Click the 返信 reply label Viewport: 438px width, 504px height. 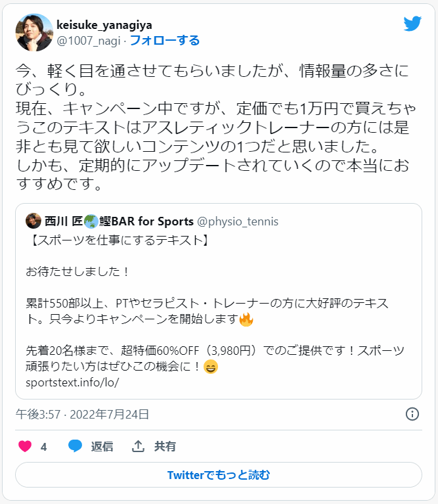[x=102, y=447]
